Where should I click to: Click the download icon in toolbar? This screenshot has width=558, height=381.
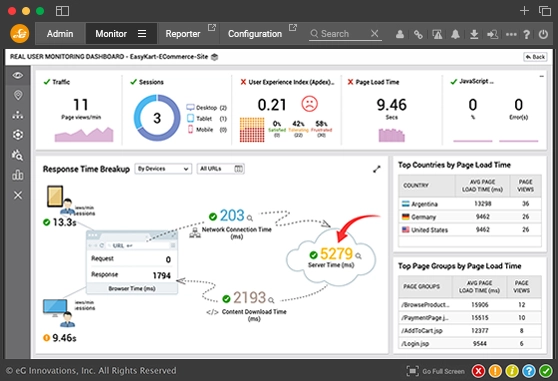tap(474, 34)
